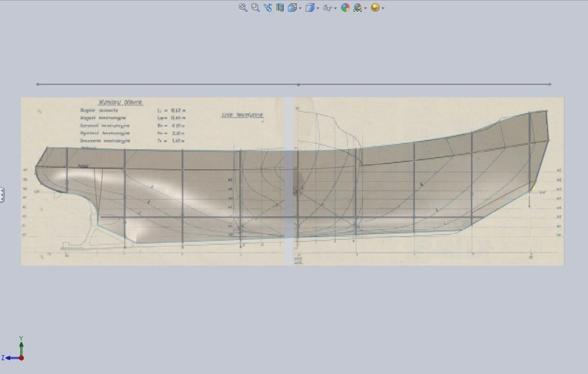The image size is (588, 374).
Task: Click the View Settings gold sphere icon
Action: (x=375, y=8)
